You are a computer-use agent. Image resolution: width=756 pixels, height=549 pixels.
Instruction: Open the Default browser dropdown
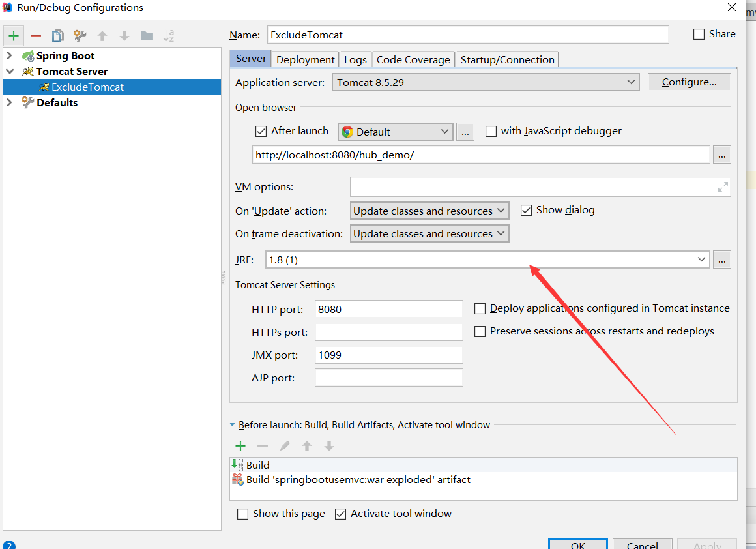point(396,132)
